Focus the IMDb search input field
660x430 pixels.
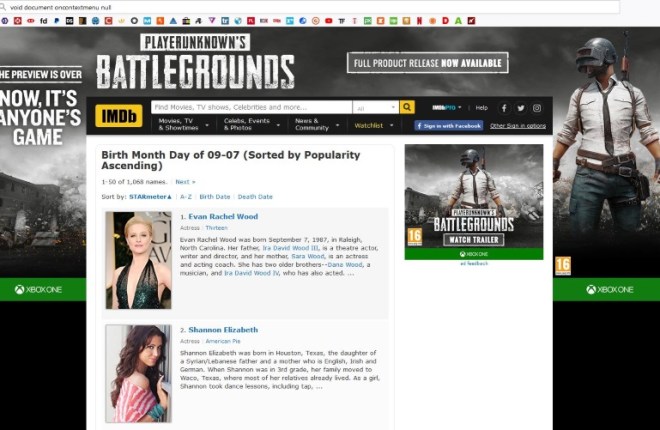point(251,107)
